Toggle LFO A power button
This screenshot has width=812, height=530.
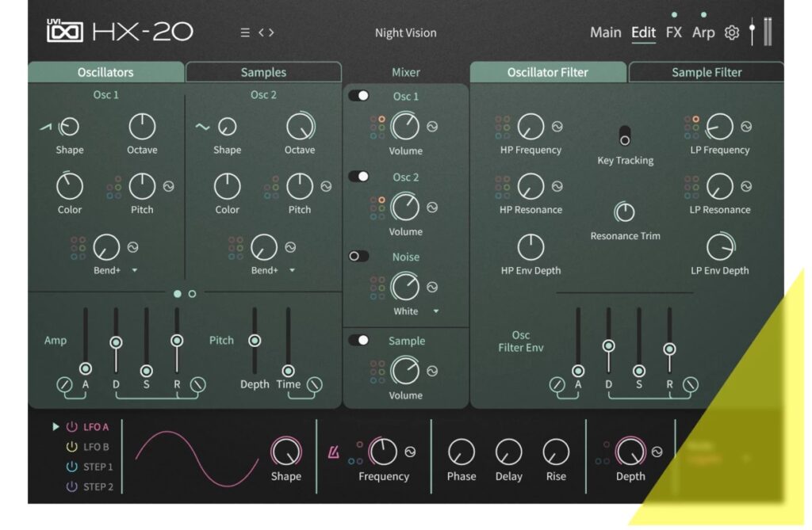coord(72,427)
